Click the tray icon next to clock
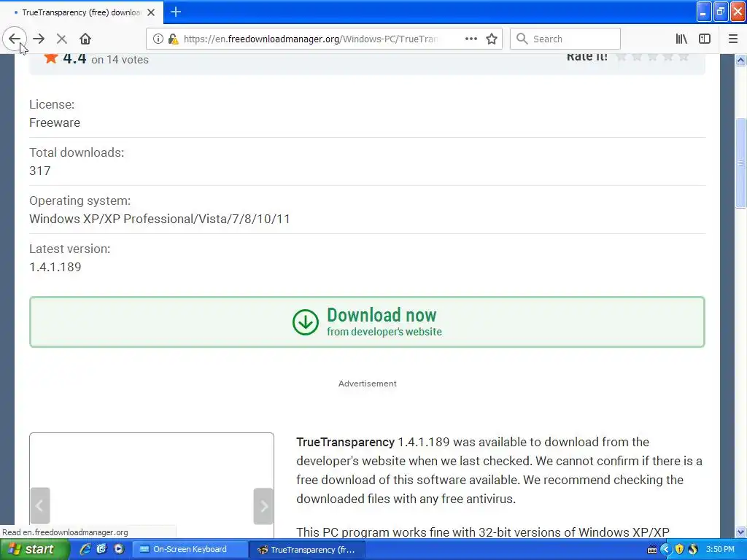This screenshot has width=747, height=560. pos(693,550)
